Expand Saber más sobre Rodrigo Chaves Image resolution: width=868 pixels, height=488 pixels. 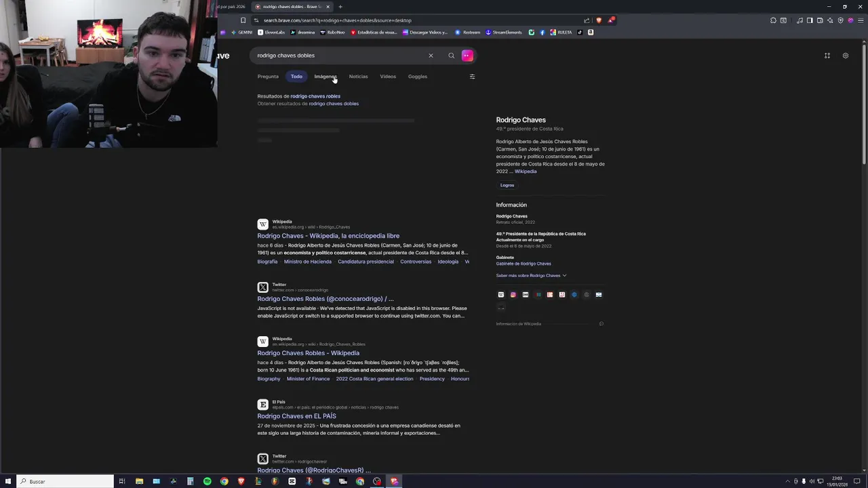click(531, 276)
